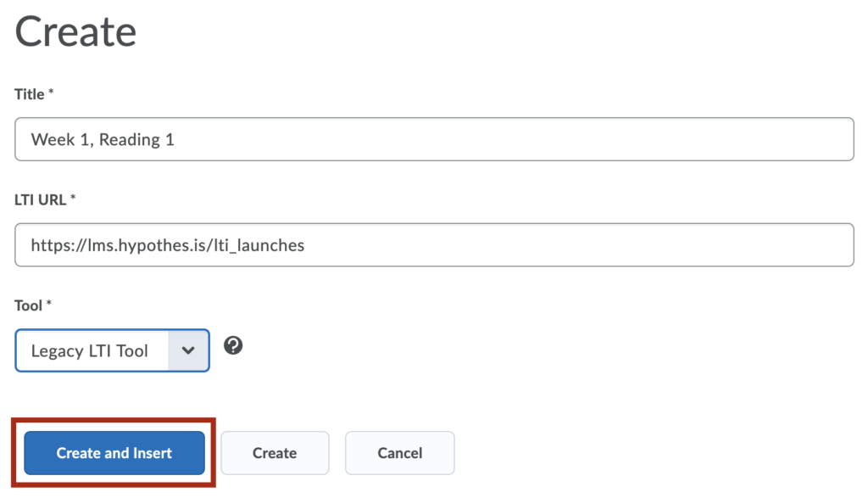
Task: Select the 'Legacy LTI Tool' text in combo box
Action: tap(90, 350)
